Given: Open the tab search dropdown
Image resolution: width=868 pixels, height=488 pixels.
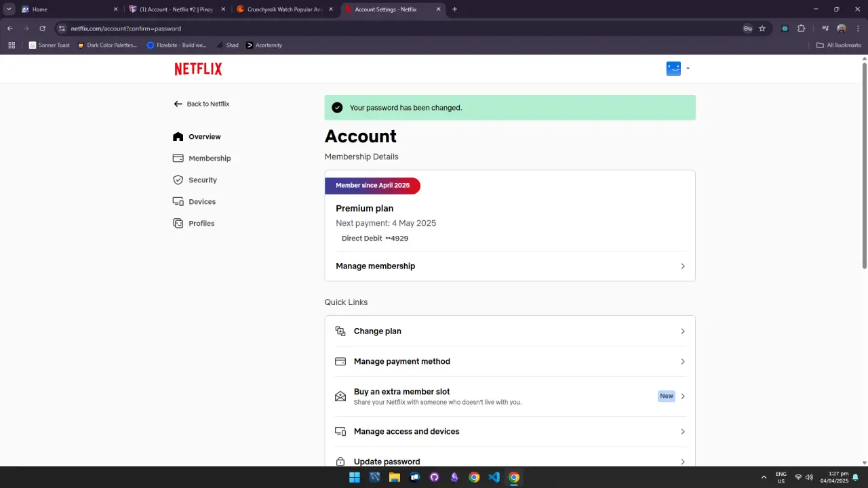Looking at the screenshot, I should coord(9,9).
